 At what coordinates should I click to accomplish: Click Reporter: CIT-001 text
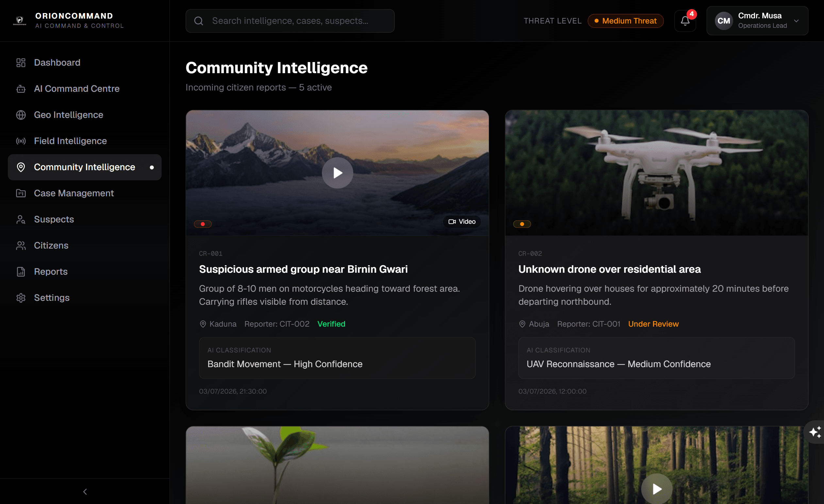(588, 324)
